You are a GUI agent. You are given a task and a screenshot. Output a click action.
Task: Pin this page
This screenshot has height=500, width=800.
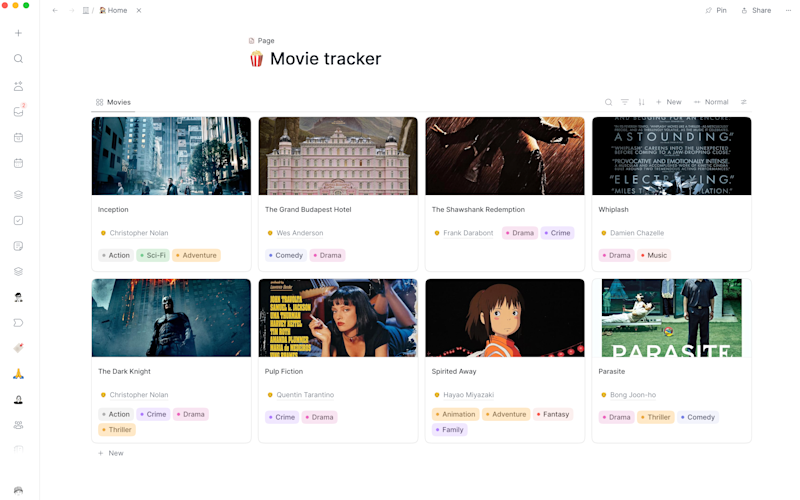(716, 10)
